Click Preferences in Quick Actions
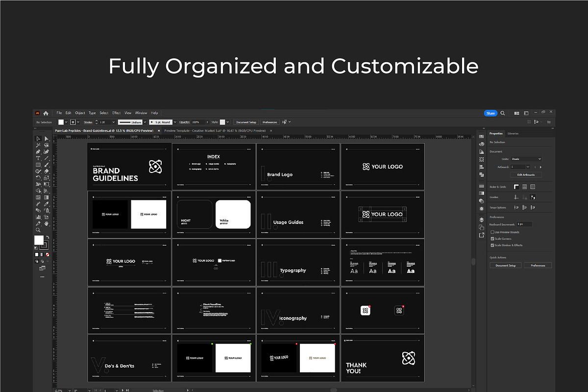This screenshot has height=392, width=588. click(538, 265)
